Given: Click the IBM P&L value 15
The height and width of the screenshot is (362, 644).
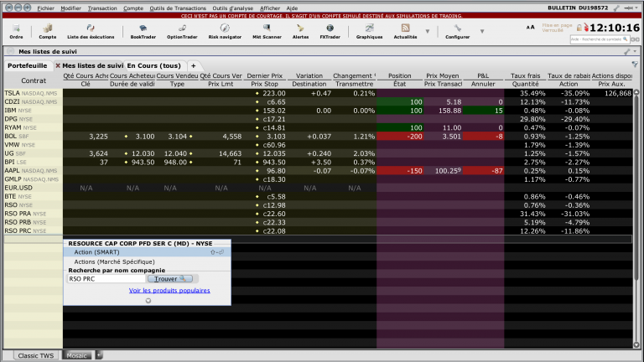Looking at the screenshot, I should tap(483, 111).
